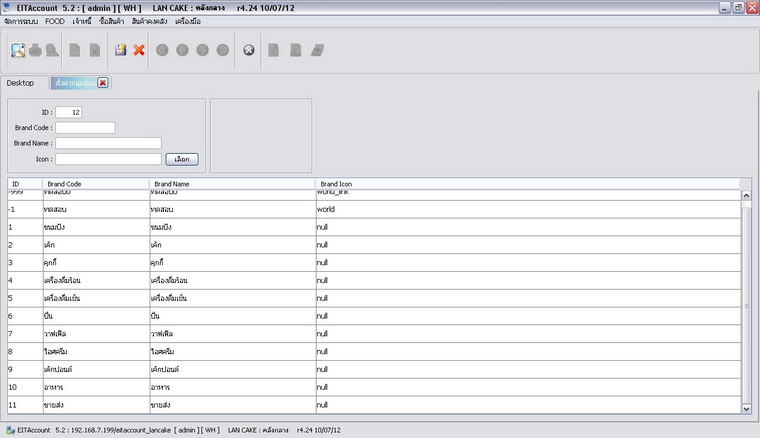This screenshot has height=438, width=760.
Task: Click the red X cancel icon
Action: (139, 50)
